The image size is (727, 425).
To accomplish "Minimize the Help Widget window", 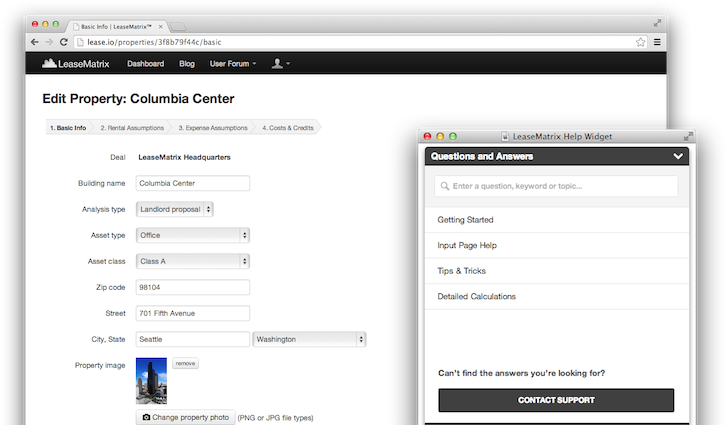I will 440,136.
